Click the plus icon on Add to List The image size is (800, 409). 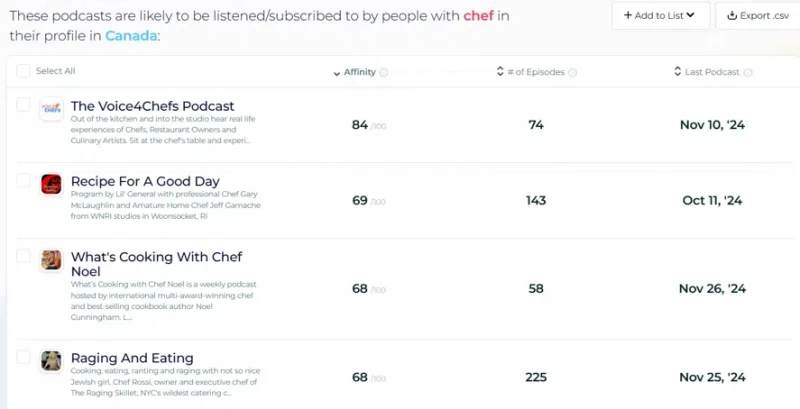click(x=628, y=15)
